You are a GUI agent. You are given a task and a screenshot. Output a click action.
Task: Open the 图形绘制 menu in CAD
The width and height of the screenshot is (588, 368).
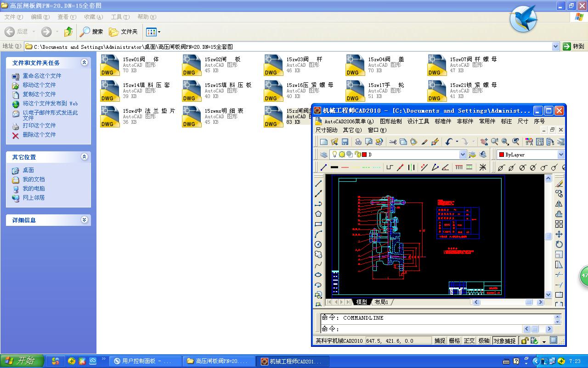click(390, 121)
